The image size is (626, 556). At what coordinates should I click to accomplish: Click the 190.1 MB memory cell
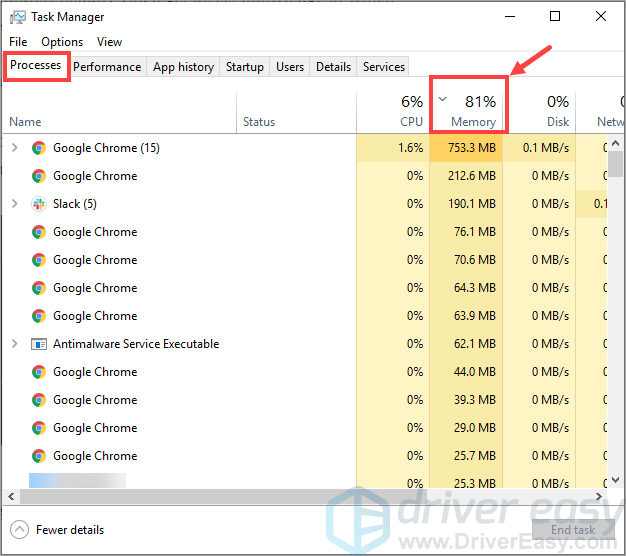466,204
